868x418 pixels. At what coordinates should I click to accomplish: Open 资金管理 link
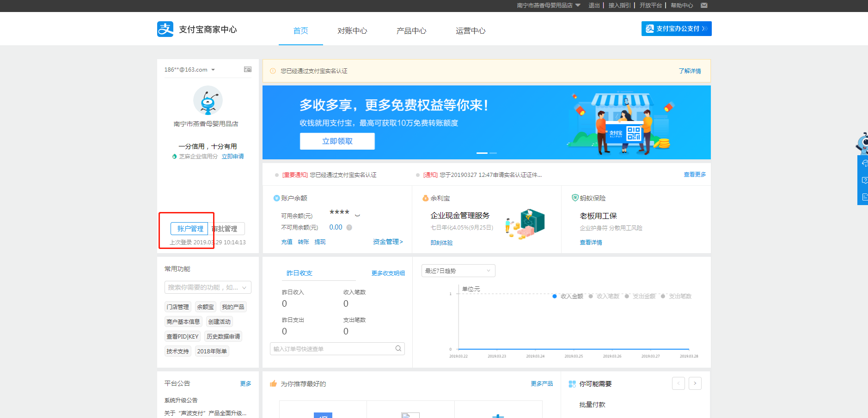tap(388, 242)
